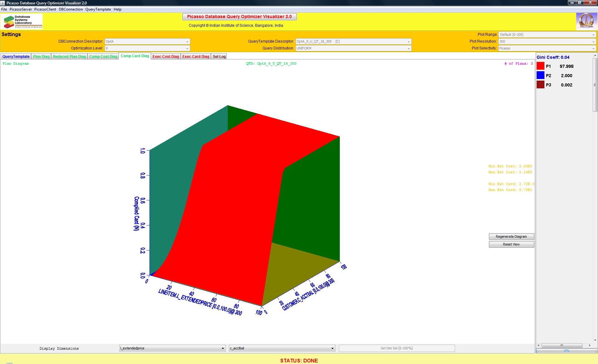Viewport: 598px width, 364px height.
Task: Expand the l_extendedprice dimension dropdown
Action: click(172, 348)
